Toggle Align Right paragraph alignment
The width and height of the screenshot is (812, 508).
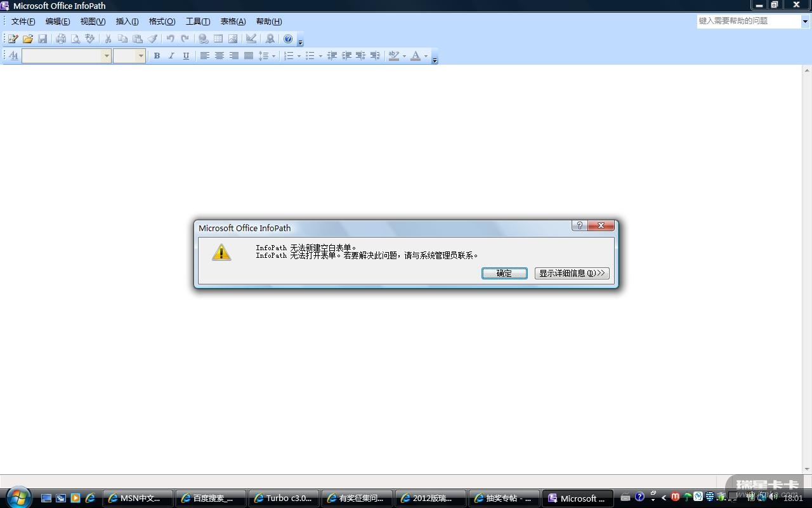click(x=233, y=56)
